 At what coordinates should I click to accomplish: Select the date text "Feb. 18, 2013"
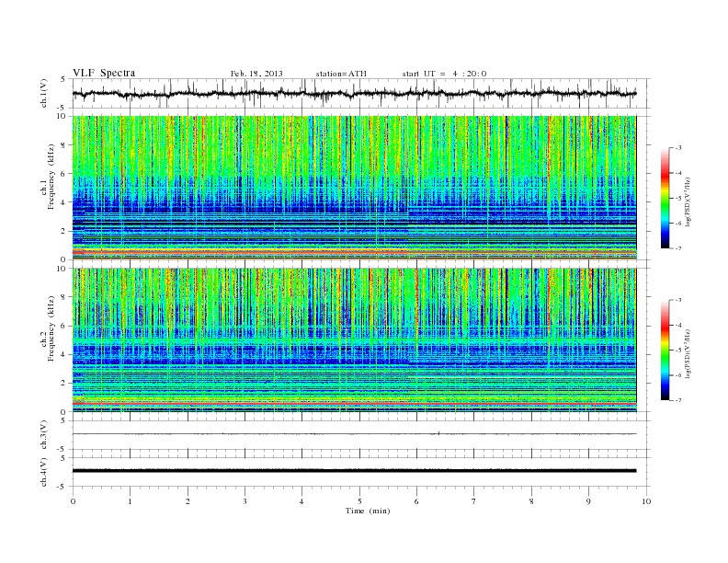pos(256,74)
